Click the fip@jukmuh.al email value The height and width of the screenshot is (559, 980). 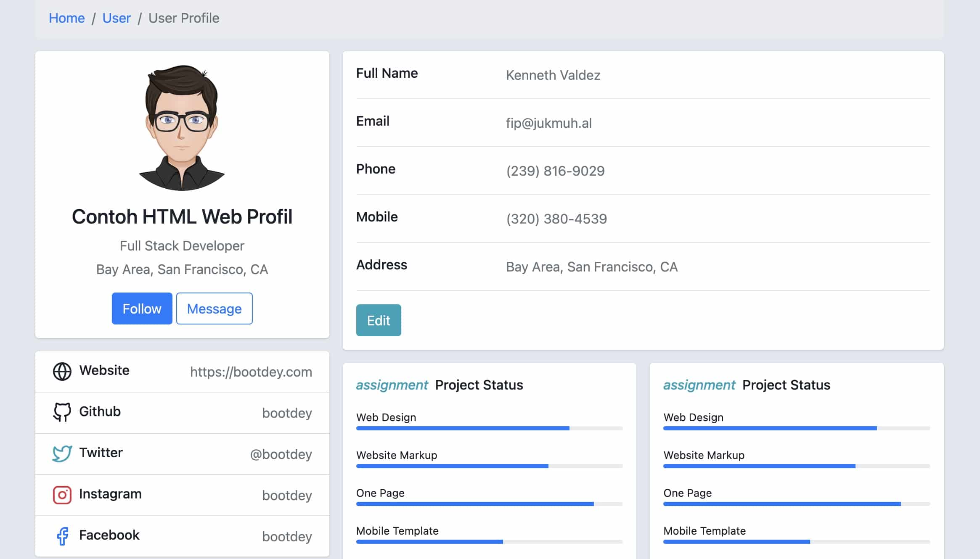click(548, 123)
